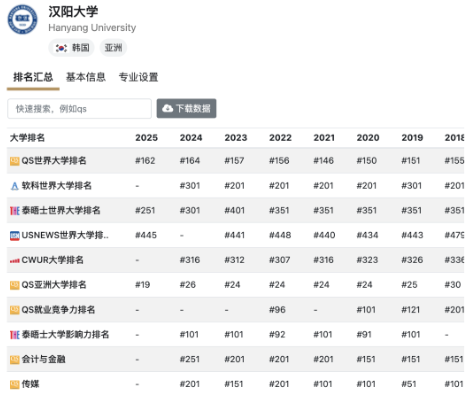
Task: Click the 2024 column header
Action: click(x=191, y=138)
